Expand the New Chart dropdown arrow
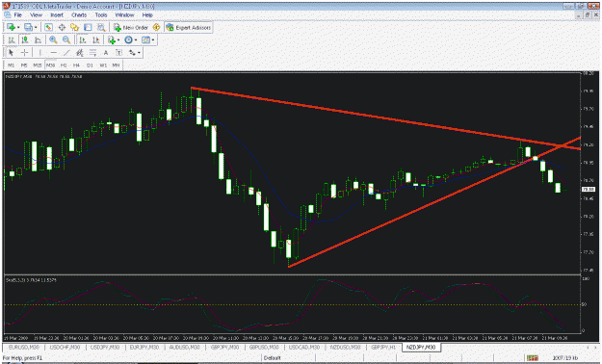Image resolution: width=602 pixels, height=364 pixels. 18,28
